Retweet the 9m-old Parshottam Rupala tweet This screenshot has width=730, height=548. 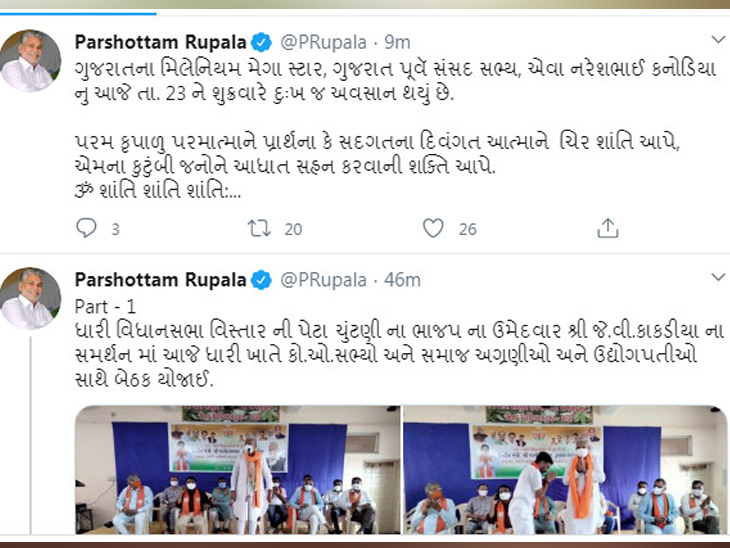coord(259,228)
